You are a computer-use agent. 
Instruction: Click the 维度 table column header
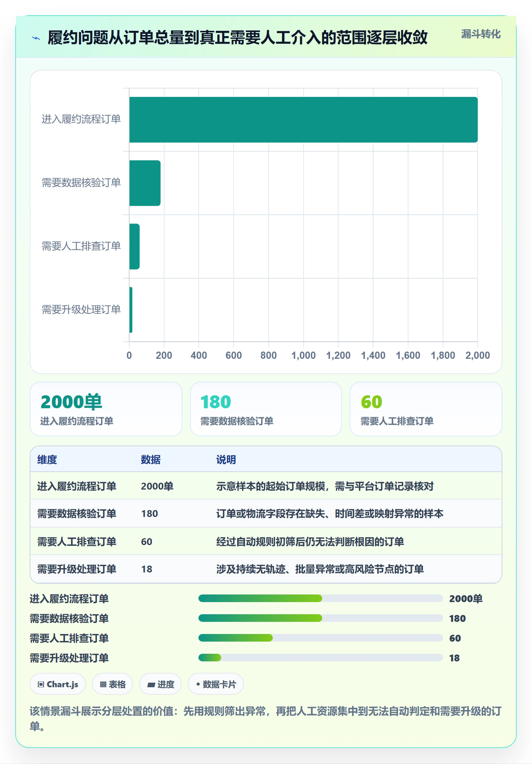click(x=47, y=460)
